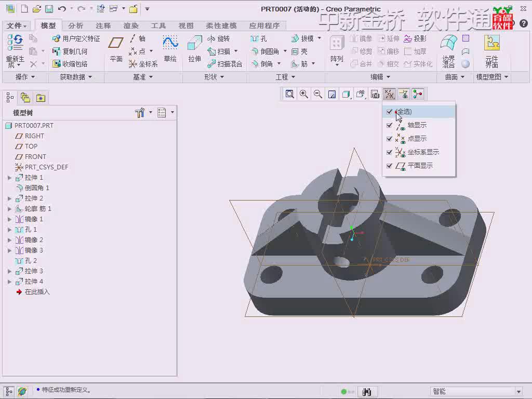532x399 pixels.
Task: Toggle the Plane Display (平面显示) checkbox
Action: [x=389, y=166]
